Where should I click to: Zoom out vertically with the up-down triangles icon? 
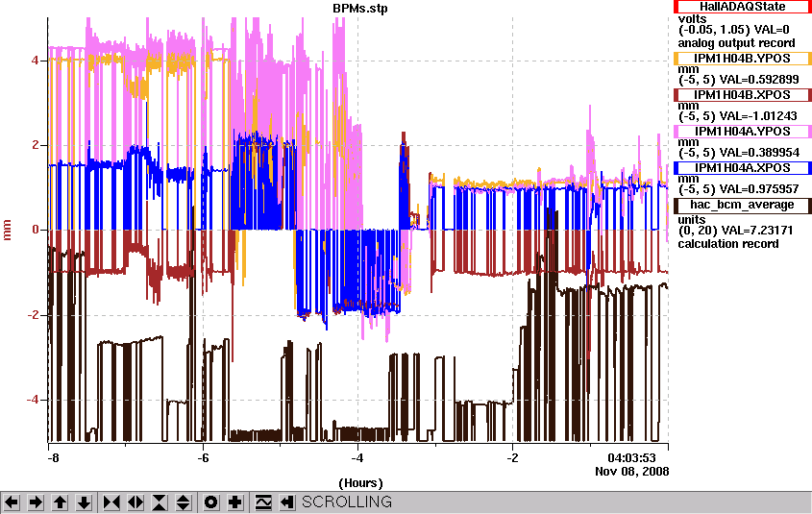point(184,502)
